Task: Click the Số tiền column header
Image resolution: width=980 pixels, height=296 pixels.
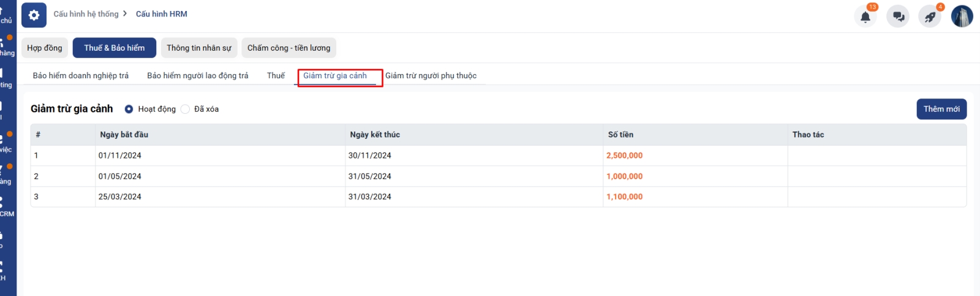Action: [620, 135]
